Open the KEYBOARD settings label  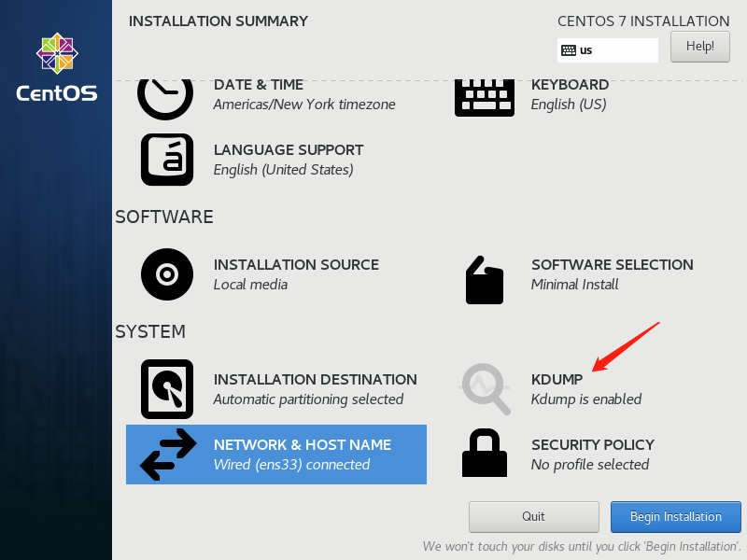tap(570, 85)
